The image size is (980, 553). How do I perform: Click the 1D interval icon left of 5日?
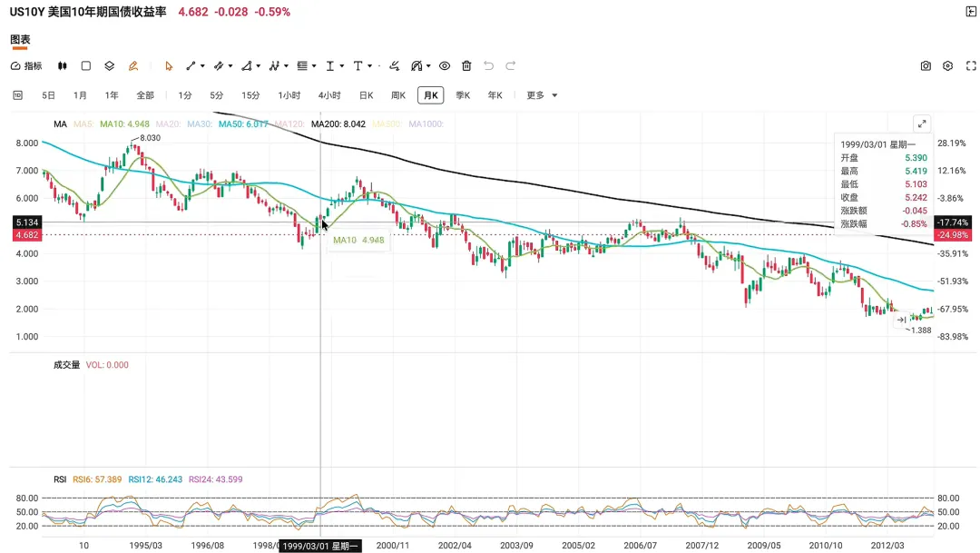tap(17, 95)
